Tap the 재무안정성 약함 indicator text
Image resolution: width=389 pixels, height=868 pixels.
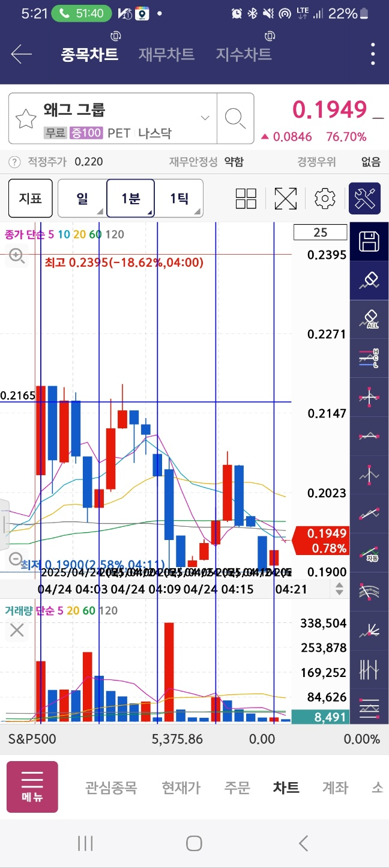click(206, 162)
